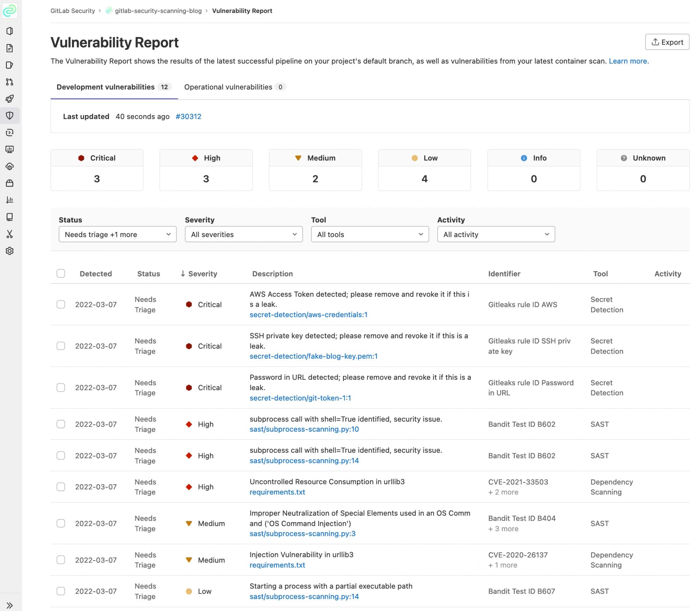Open pipeline #30312 link

click(x=188, y=117)
